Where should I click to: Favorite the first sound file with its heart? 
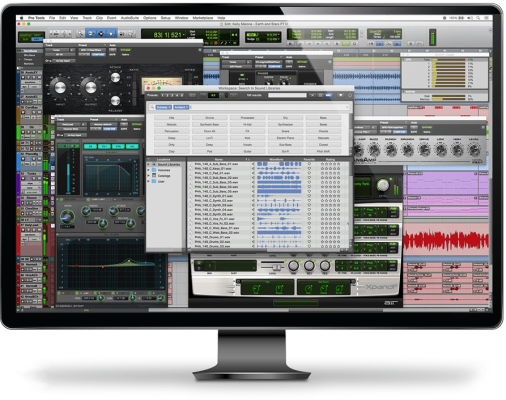tap(309, 164)
